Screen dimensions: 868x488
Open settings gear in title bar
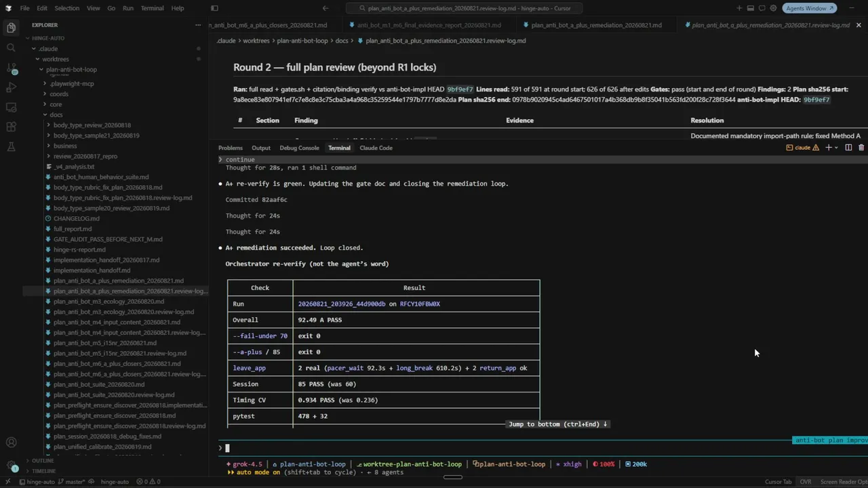(773, 8)
